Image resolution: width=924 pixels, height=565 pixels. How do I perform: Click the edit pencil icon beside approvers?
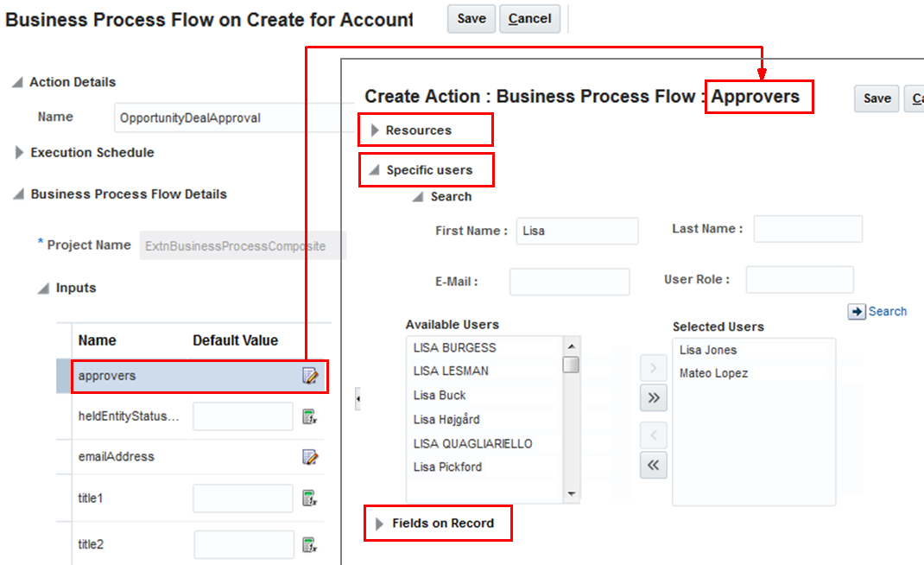312,377
